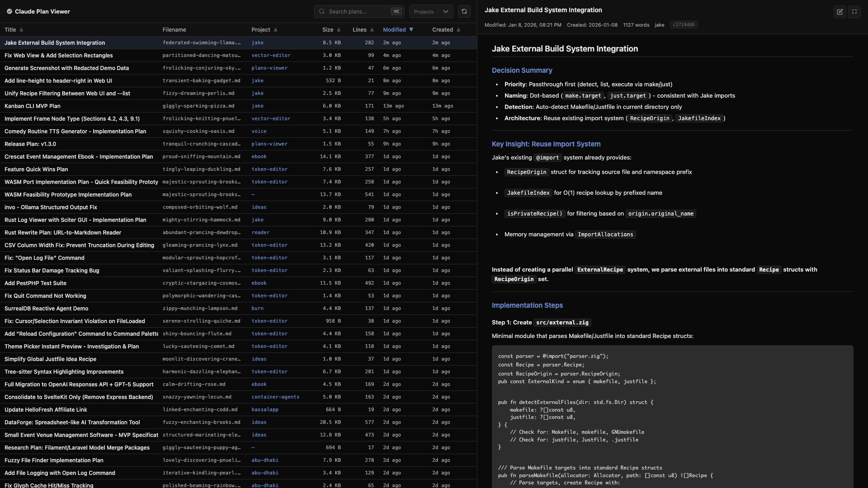Image resolution: width=868 pixels, height=488 pixels.
Task: Click the c2724dd6 hash badge
Action: [684, 25]
